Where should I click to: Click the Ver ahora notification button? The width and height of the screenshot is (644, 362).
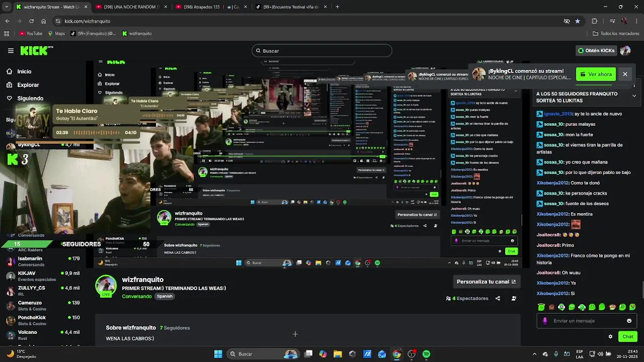pos(596,74)
